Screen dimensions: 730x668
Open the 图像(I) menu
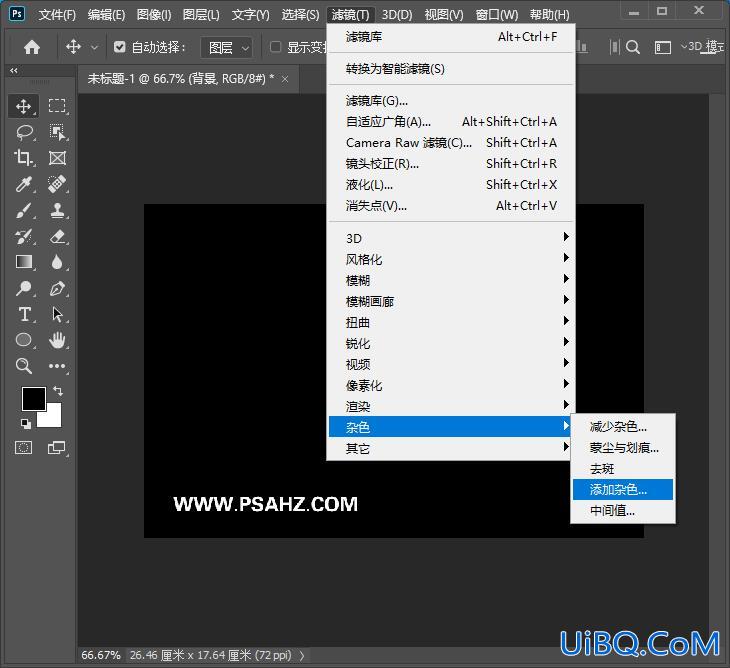pos(154,15)
